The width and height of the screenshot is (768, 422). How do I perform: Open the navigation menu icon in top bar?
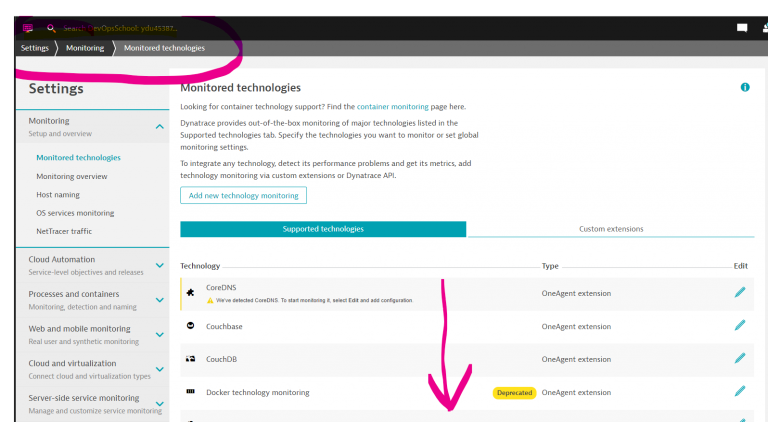(28, 28)
